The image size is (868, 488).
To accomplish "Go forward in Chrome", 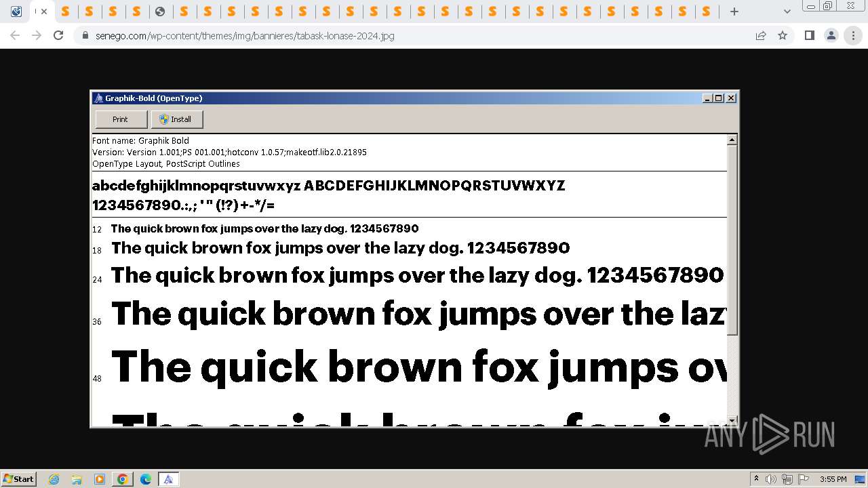I will [37, 35].
